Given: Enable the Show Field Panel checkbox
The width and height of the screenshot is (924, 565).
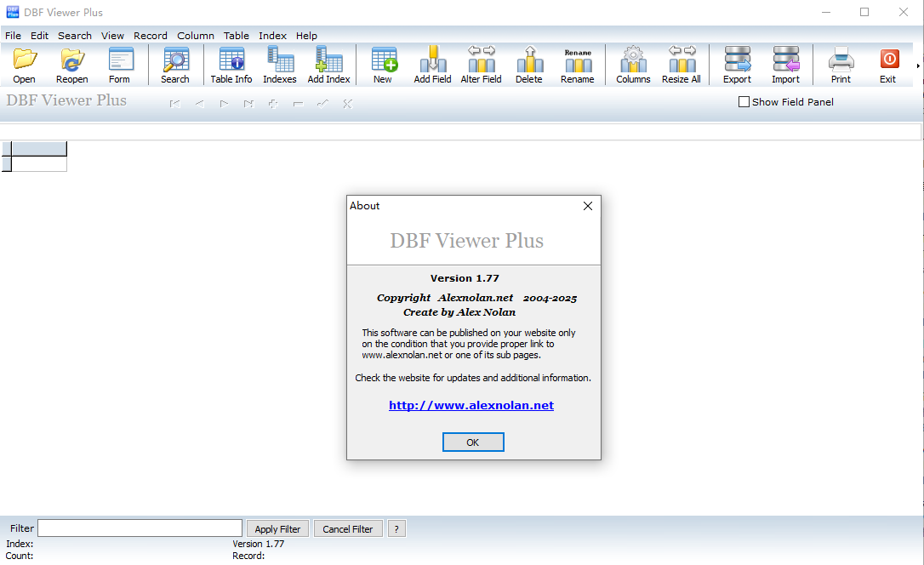Looking at the screenshot, I should click(744, 102).
